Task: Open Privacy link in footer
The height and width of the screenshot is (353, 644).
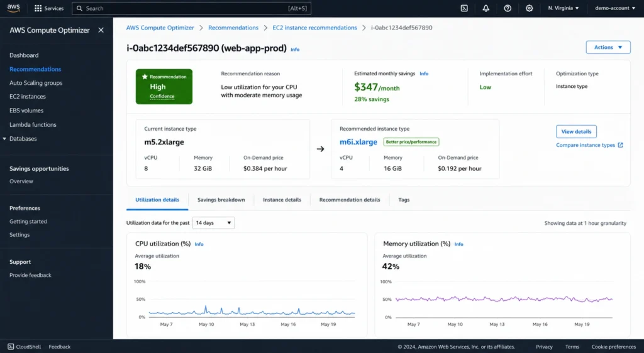Action: (544, 347)
